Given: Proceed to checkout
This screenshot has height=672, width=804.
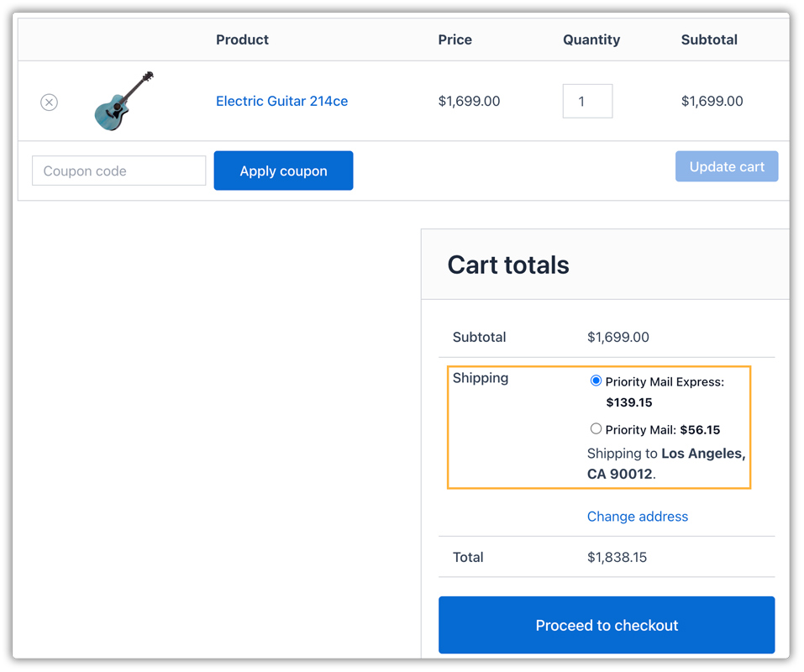Looking at the screenshot, I should click(x=606, y=625).
